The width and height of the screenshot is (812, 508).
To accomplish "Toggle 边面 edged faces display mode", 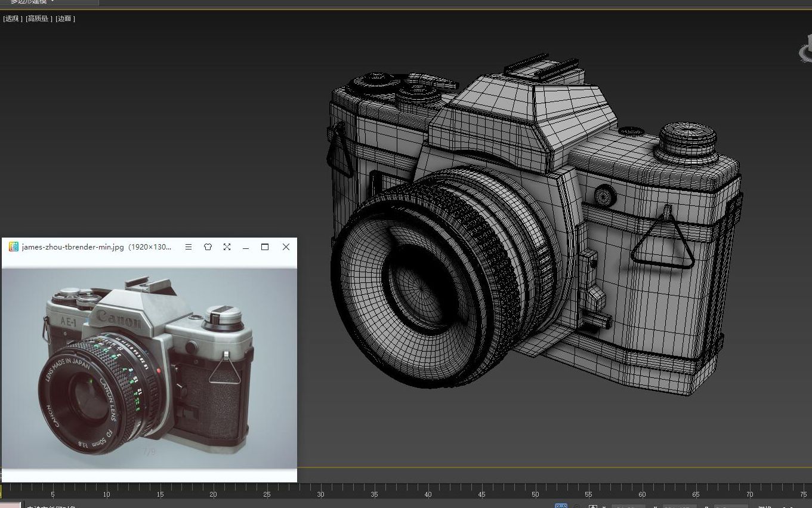I will coord(64,19).
